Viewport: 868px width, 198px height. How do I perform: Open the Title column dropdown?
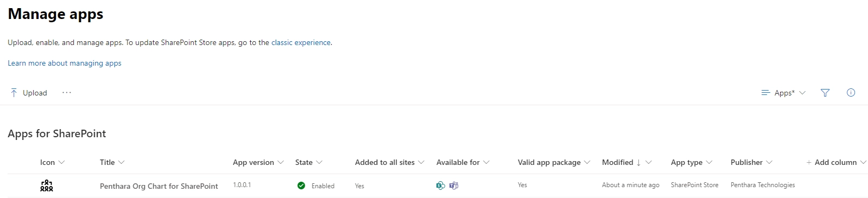[112, 162]
